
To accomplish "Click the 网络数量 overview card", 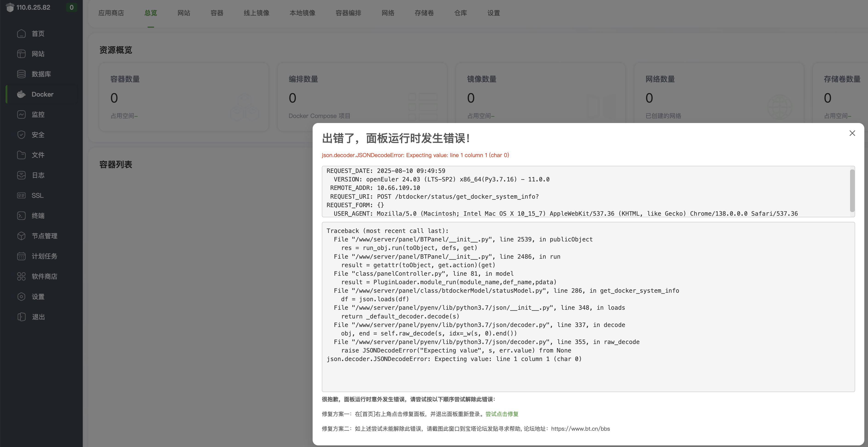I will (719, 97).
